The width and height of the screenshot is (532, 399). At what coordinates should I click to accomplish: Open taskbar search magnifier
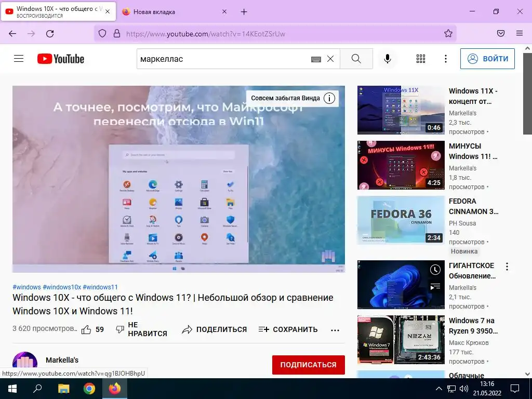[37, 389]
